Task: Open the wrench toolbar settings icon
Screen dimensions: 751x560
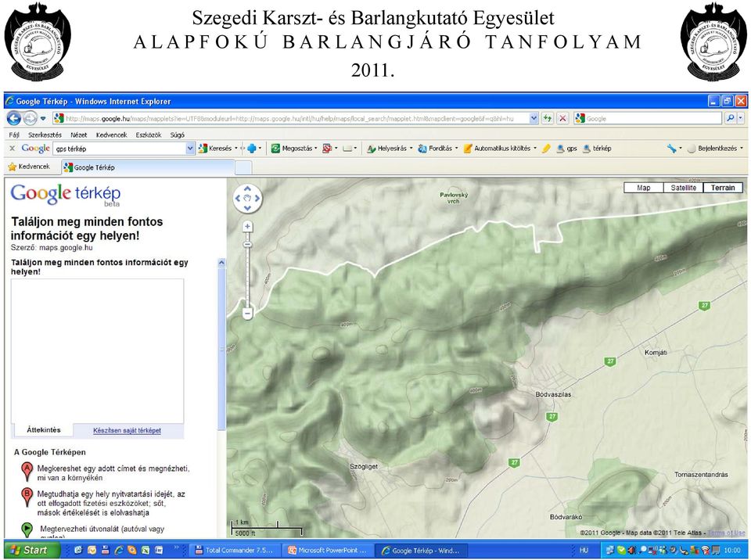Action: tap(671, 149)
